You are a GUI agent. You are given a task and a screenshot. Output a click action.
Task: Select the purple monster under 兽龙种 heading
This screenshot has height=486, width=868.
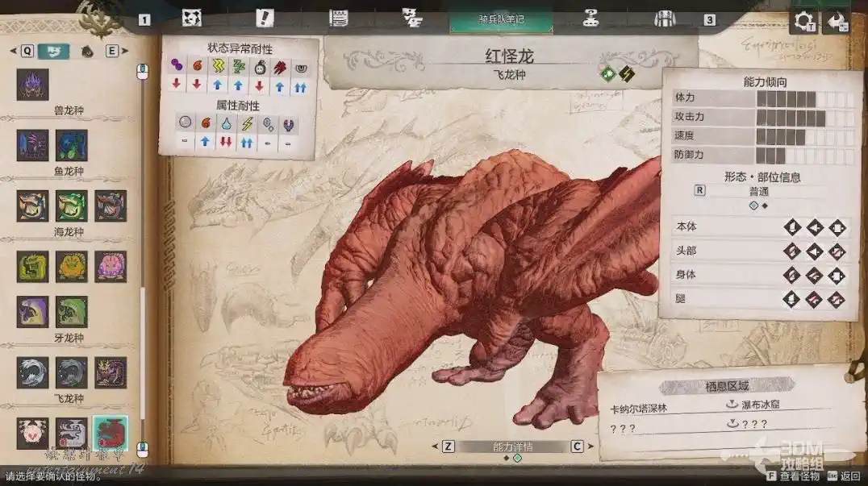point(32,85)
